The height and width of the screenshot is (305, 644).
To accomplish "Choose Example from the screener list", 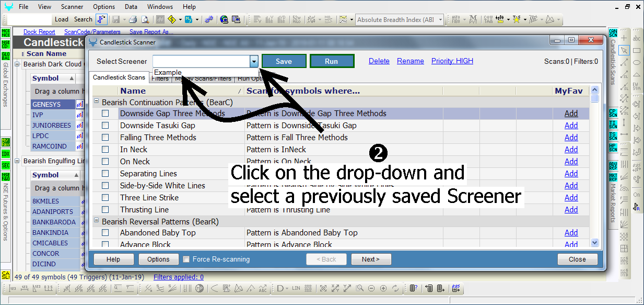I will coord(168,72).
